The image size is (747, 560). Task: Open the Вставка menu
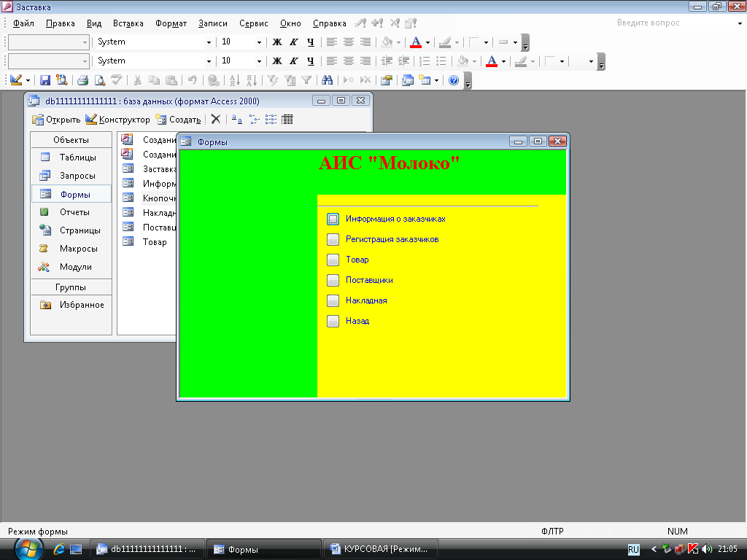[x=128, y=23]
